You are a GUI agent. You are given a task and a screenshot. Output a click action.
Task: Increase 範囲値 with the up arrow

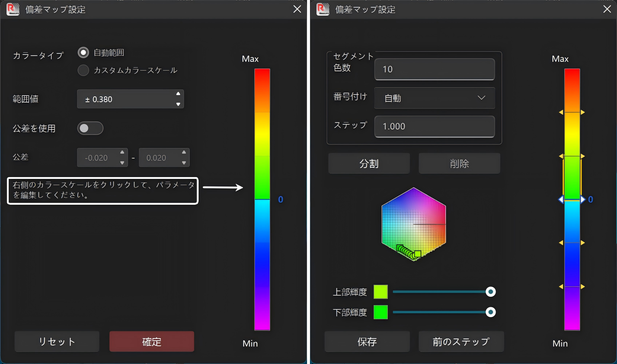pyautogui.click(x=178, y=94)
